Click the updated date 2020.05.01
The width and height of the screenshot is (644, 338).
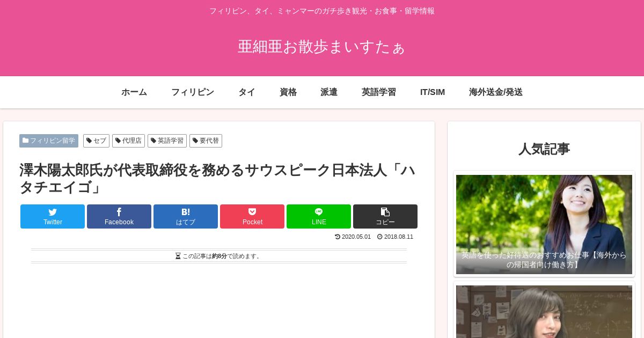point(356,237)
